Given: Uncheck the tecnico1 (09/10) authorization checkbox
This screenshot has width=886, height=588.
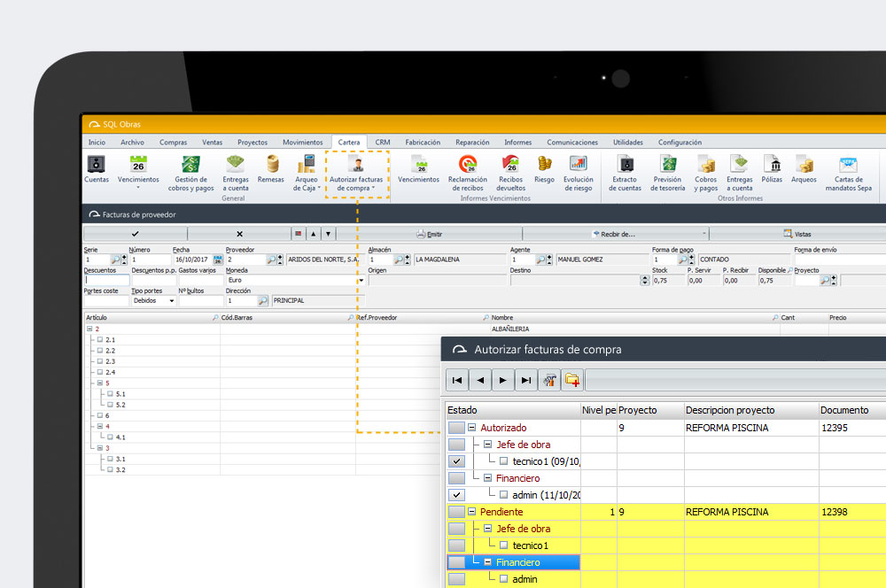Looking at the screenshot, I should click(456, 461).
